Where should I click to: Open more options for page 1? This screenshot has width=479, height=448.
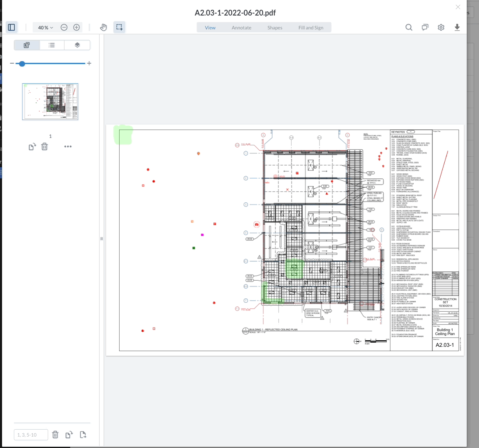(x=68, y=146)
